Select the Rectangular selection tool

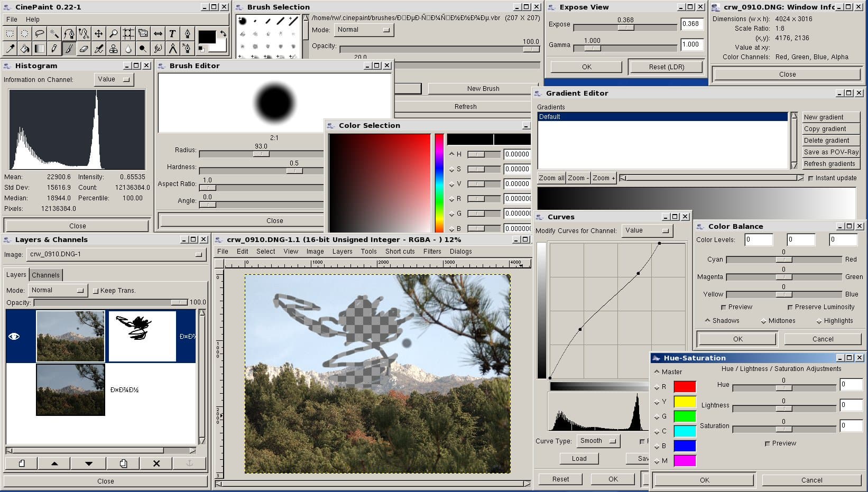click(x=10, y=33)
